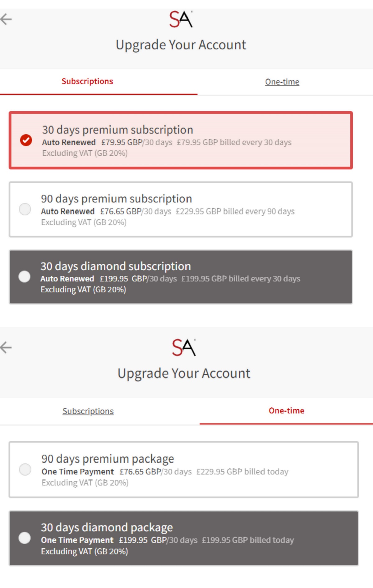Choose the 90 days premium package card
Image resolution: width=373 pixels, height=588 pixels.
184,470
